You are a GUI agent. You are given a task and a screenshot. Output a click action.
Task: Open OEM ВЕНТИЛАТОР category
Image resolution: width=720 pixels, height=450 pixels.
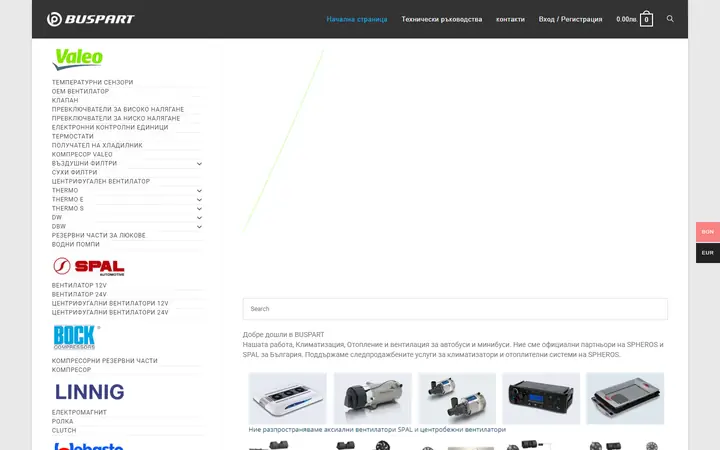80,91
